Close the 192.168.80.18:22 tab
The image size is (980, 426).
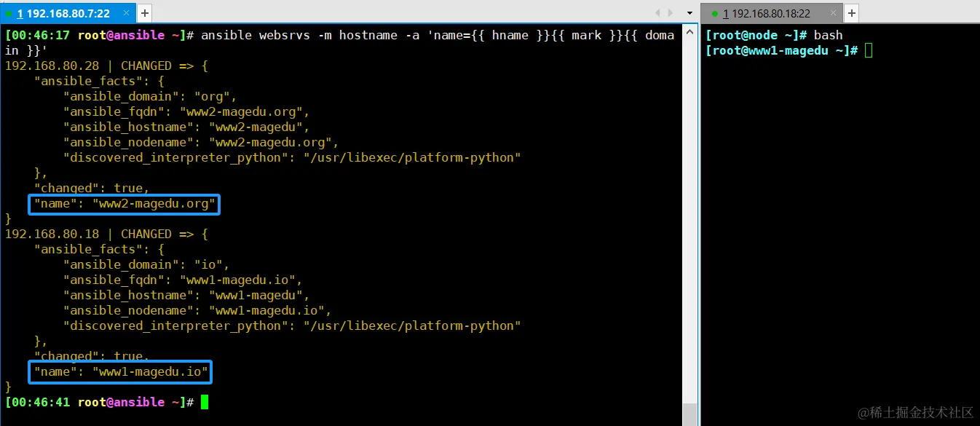(834, 13)
